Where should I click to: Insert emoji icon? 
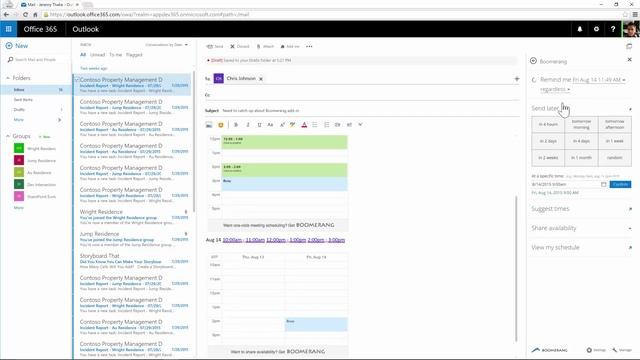click(x=221, y=125)
